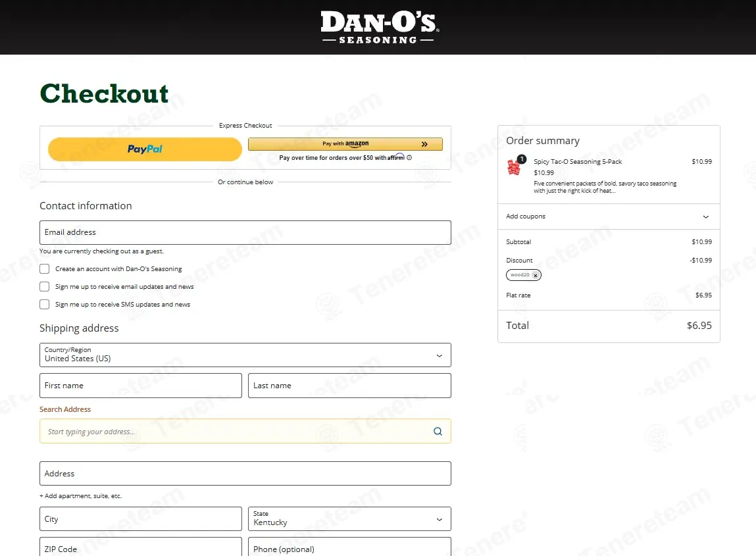Click the Spicy Tac-O product thumbnail
This screenshot has width=756, height=556.
pyautogui.click(x=515, y=167)
